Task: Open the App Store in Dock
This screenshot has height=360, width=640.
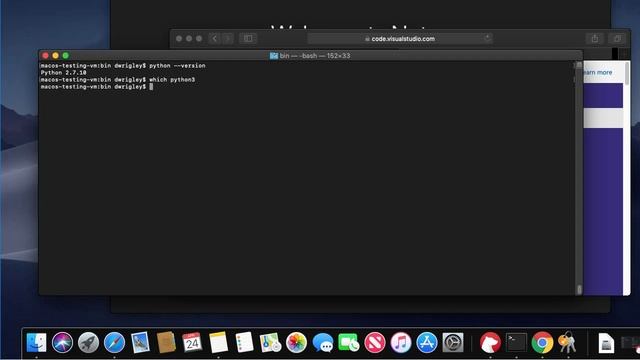Action: (x=427, y=342)
